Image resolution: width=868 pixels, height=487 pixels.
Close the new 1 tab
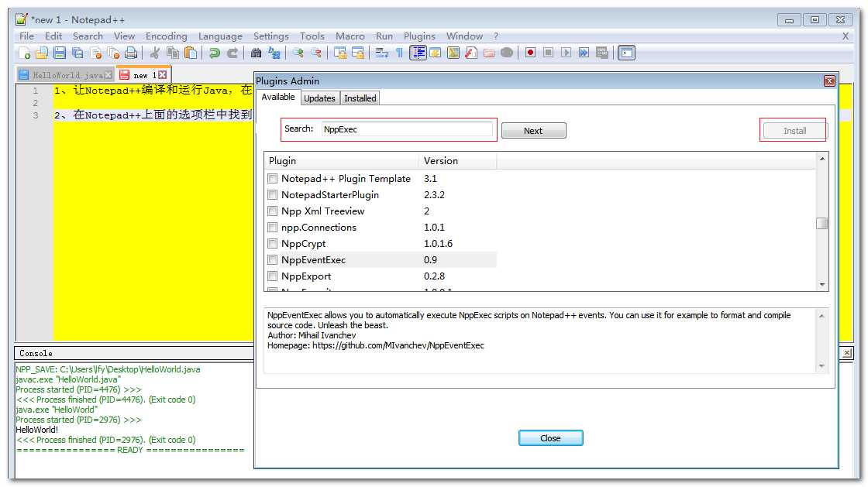162,74
